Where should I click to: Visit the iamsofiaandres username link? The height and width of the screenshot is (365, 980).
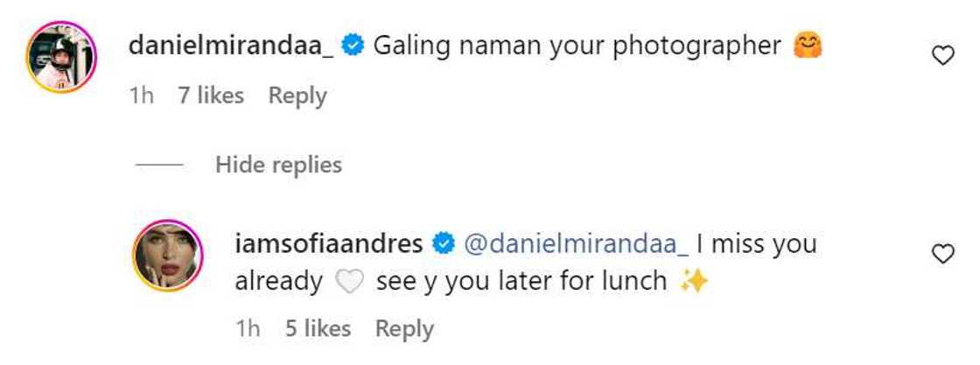tap(329, 243)
